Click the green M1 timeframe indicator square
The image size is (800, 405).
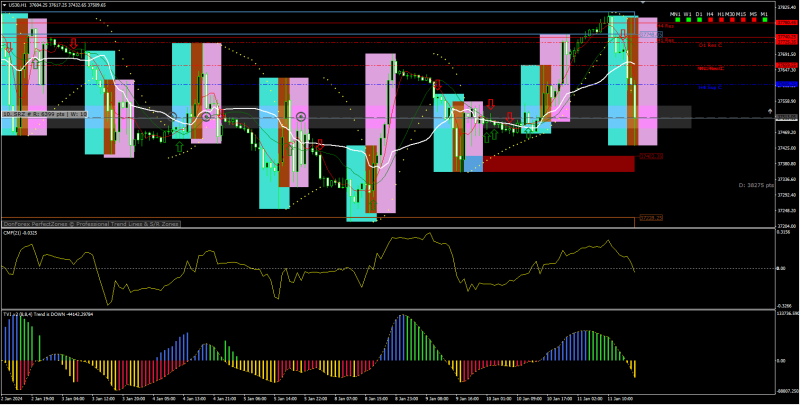coord(764,21)
